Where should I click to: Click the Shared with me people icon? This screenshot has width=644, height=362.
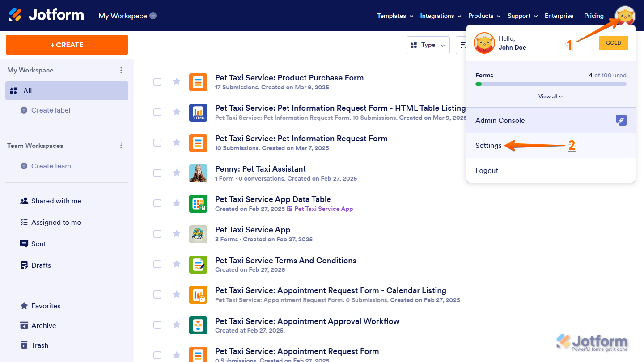click(x=24, y=201)
